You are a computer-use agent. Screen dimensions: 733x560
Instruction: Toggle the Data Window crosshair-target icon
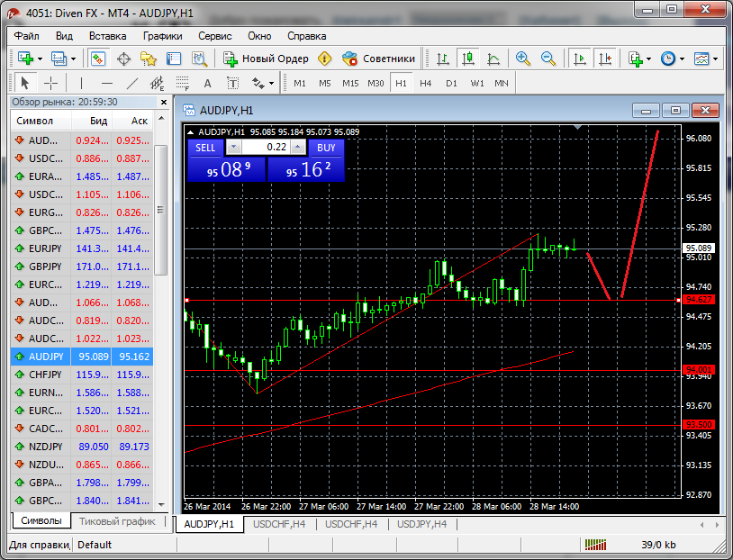[123, 59]
